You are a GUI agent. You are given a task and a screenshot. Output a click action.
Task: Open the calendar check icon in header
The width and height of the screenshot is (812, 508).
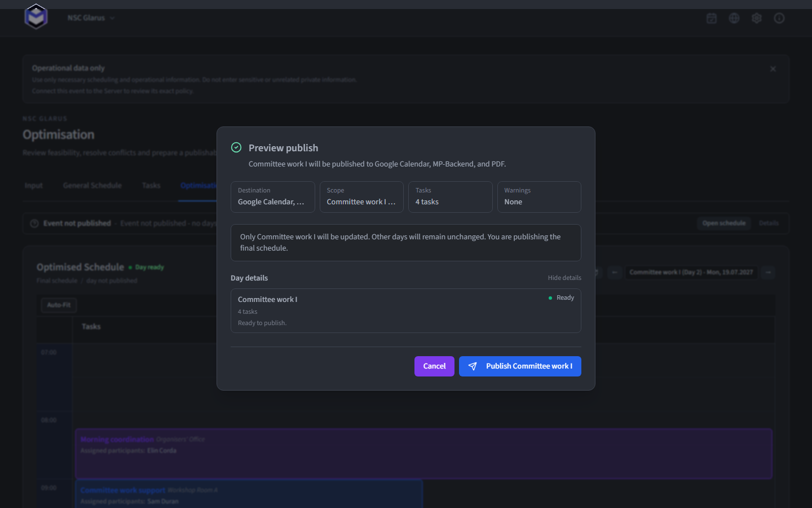pos(712,18)
